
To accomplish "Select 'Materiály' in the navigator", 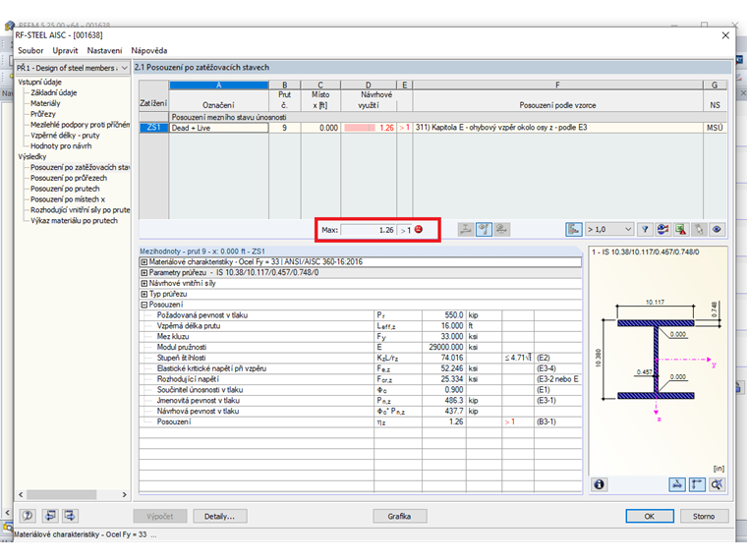I will 45,103.
